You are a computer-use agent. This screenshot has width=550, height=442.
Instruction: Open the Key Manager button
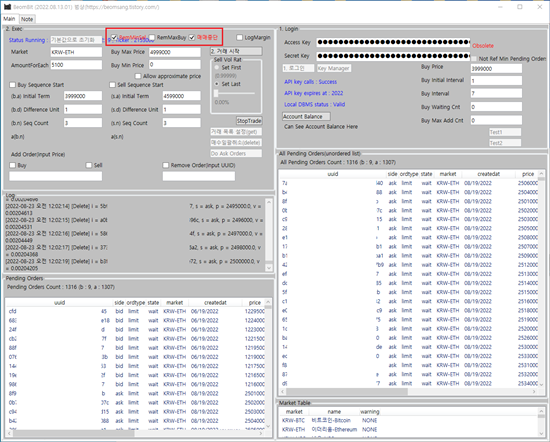click(334, 68)
